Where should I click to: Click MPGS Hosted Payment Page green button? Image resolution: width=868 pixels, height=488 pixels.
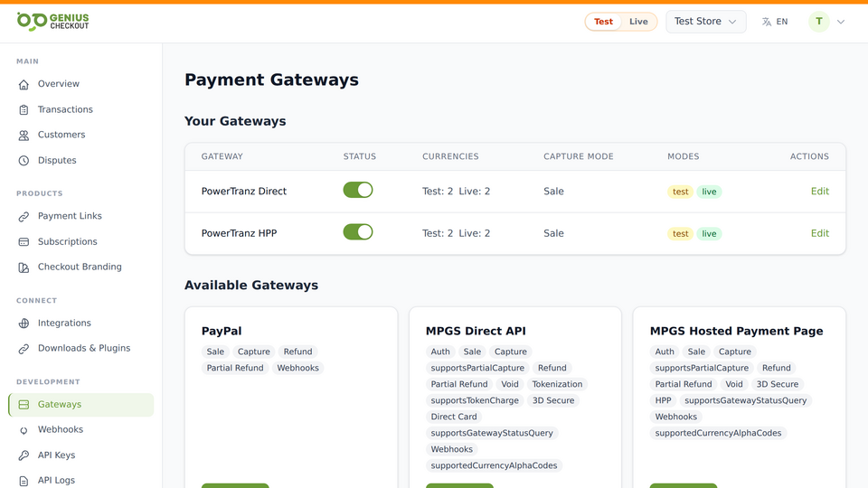684,486
